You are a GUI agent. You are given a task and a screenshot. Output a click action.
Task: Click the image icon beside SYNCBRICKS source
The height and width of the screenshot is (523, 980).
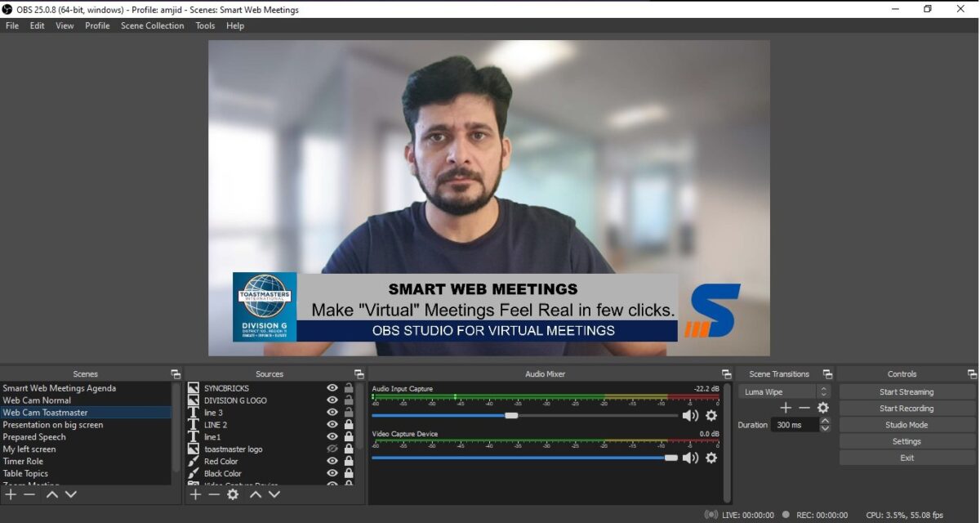click(194, 388)
